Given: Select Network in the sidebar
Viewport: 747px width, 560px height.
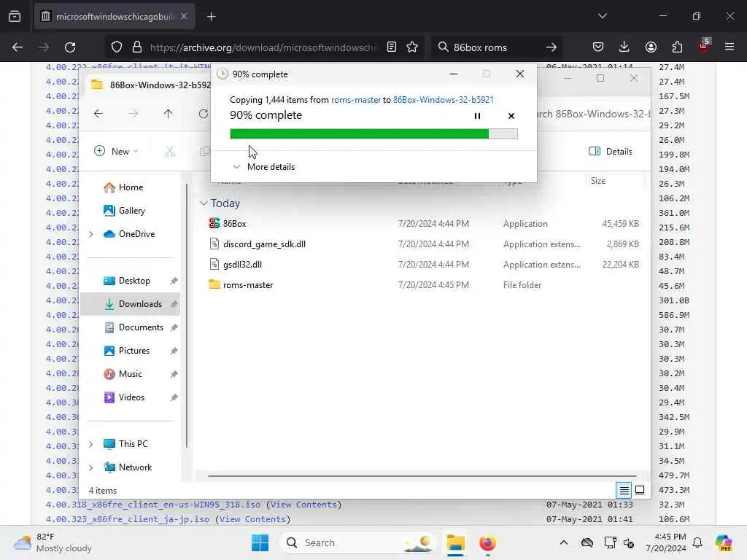Looking at the screenshot, I should pyautogui.click(x=135, y=467).
